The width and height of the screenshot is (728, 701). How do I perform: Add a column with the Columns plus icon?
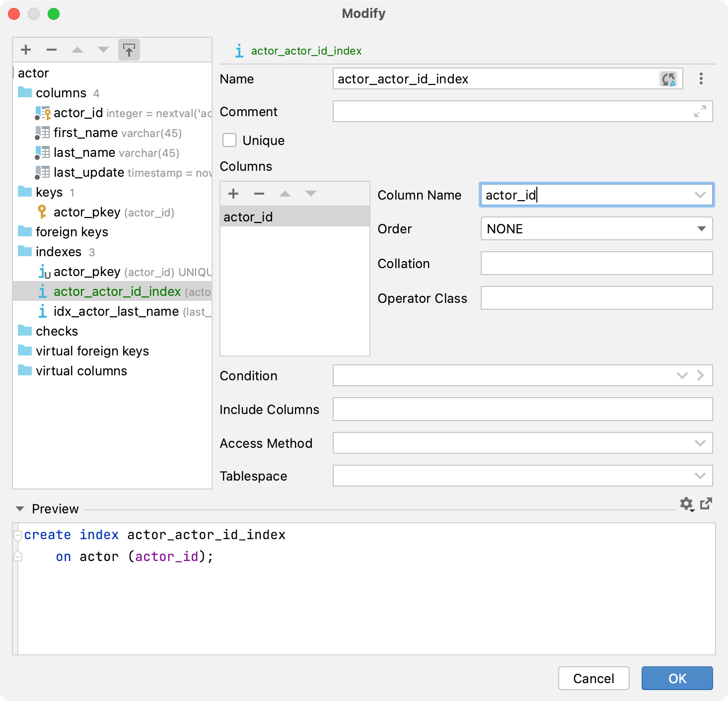point(233,193)
